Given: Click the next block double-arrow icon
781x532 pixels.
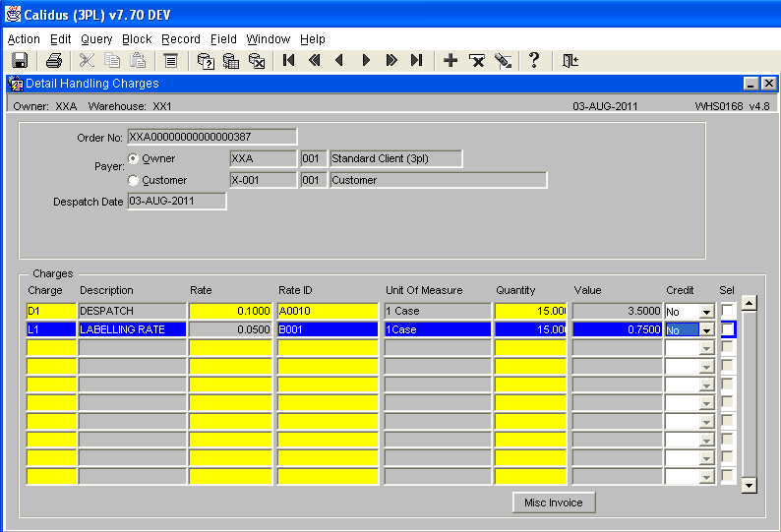Looking at the screenshot, I should click(x=391, y=61).
